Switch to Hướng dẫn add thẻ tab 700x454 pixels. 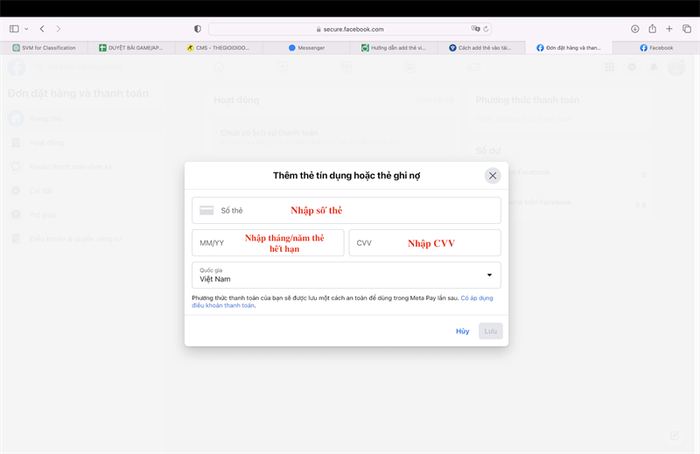tap(394, 48)
